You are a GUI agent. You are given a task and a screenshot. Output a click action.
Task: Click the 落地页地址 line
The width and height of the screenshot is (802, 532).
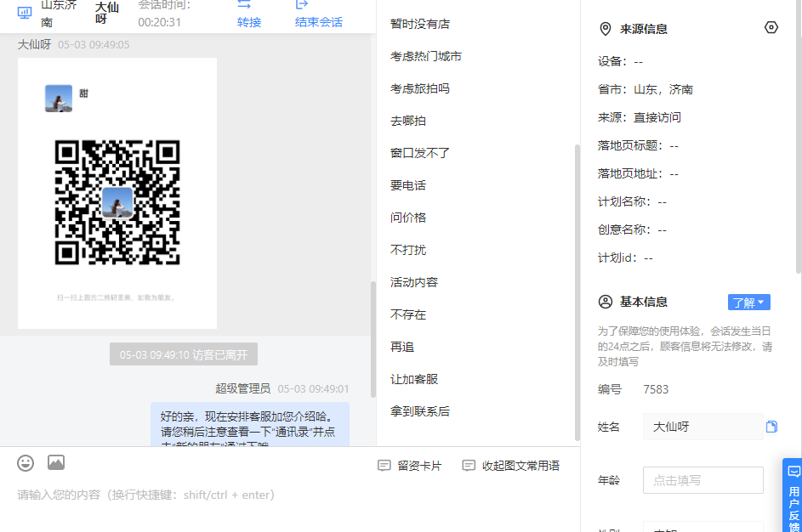(x=639, y=173)
